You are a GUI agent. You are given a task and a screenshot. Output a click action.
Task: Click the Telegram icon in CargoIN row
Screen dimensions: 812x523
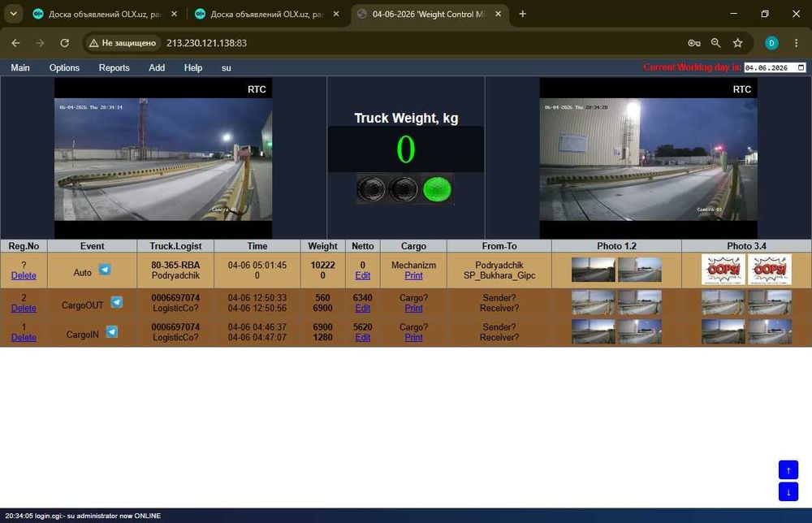click(112, 331)
